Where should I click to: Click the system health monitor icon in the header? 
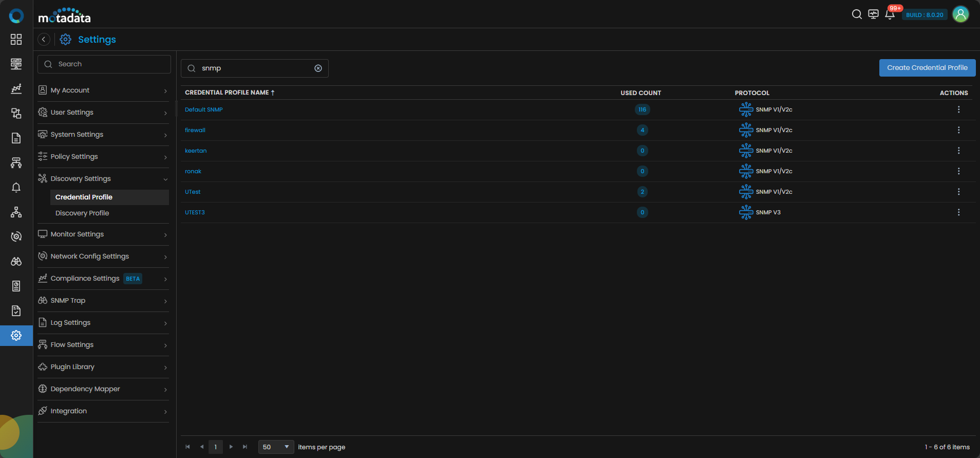coord(873,14)
